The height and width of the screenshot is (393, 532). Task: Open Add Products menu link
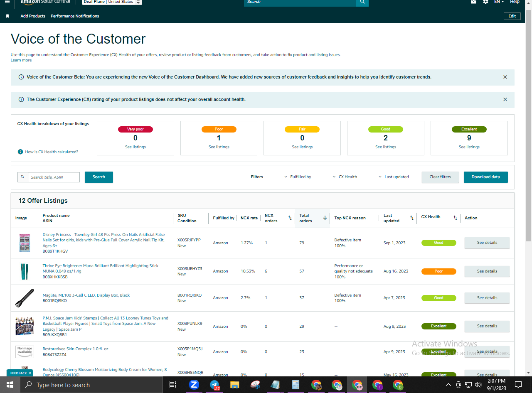coord(33,16)
